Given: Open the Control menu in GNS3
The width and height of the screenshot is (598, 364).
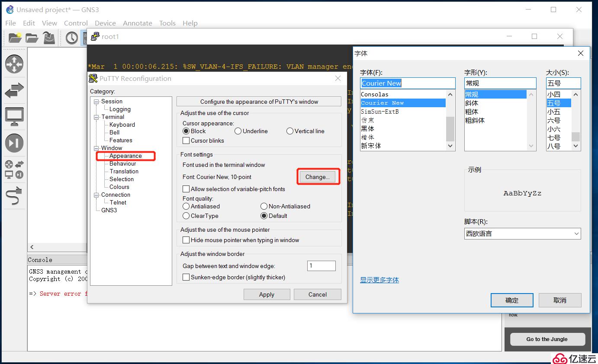Looking at the screenshot, I should point(76,23).
